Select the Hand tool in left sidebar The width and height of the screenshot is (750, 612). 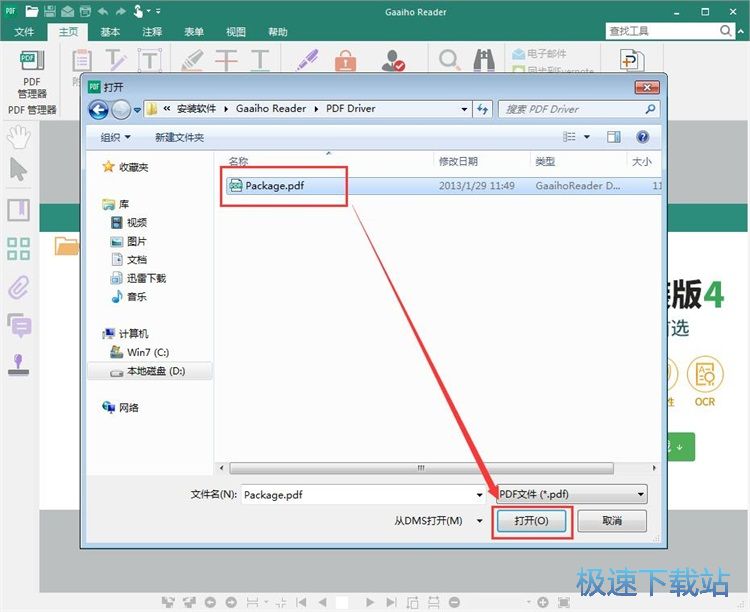click(x=19, y=137)
